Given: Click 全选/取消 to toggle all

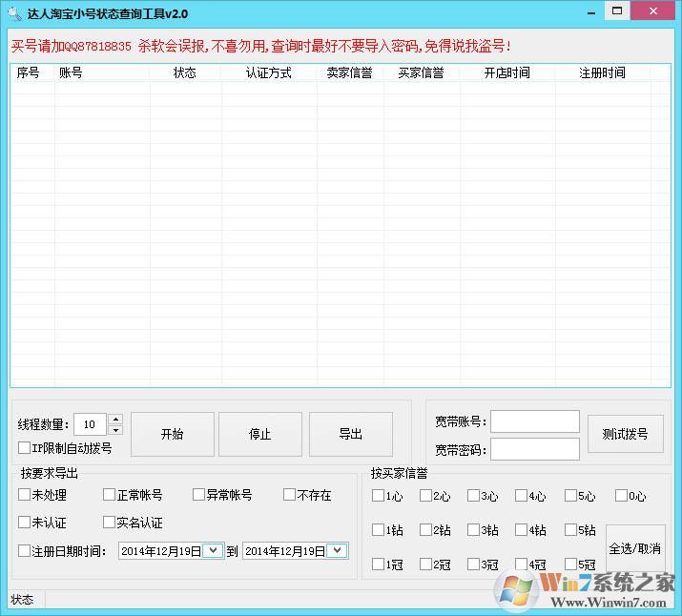Looking at the screenshot, I should (x=634, y=548).
